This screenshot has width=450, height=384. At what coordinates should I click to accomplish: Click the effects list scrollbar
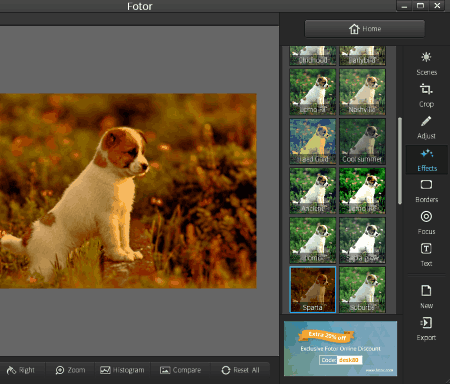tap(400, 161)
